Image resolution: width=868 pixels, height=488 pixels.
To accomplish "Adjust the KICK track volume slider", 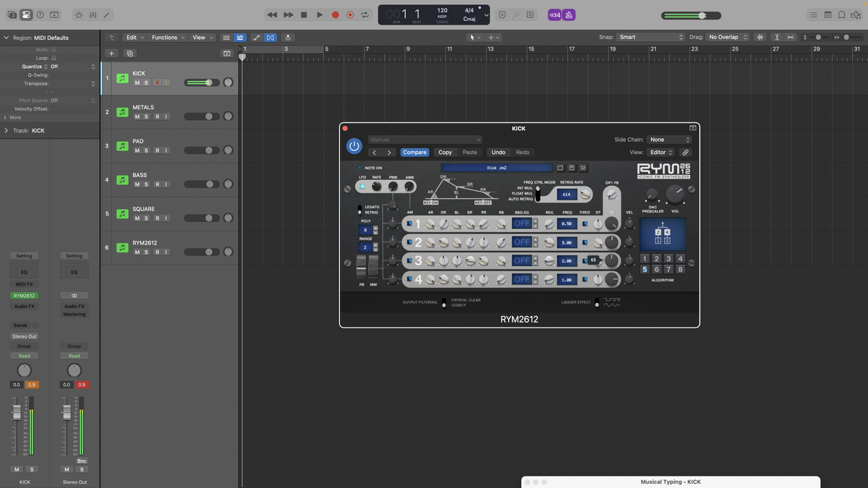I will tap(202, 82).
